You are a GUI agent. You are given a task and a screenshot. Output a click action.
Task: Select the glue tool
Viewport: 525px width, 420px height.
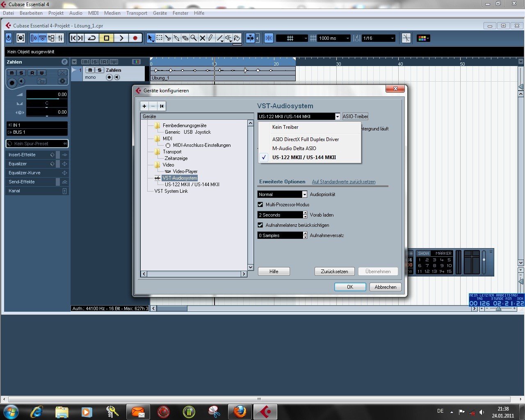pyautogui.click(x=176, y=38)
